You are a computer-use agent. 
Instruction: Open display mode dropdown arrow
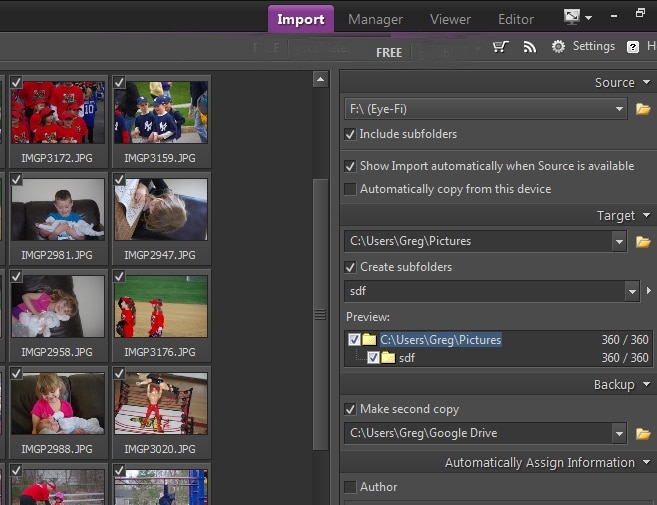588,18
